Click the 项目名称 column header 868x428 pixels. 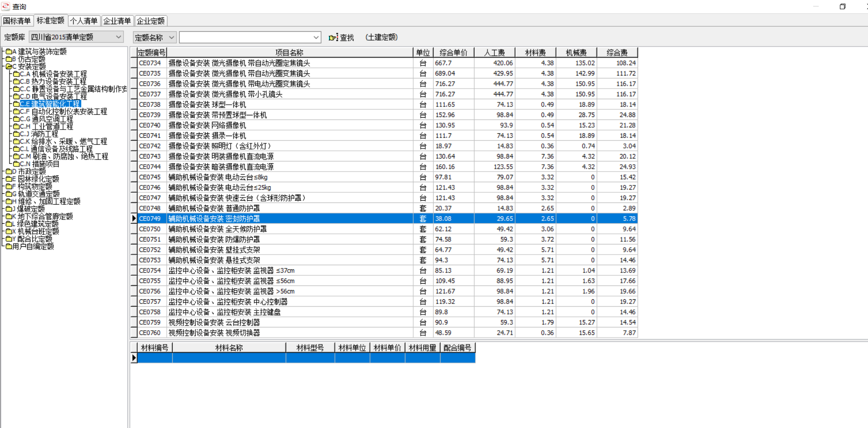point(290,53)
